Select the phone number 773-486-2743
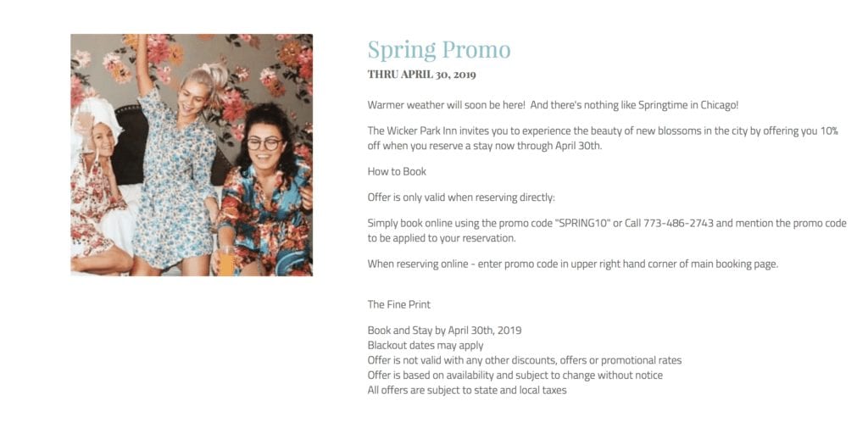The height and width of the screenshot is (428, 868). click(678, 224)
